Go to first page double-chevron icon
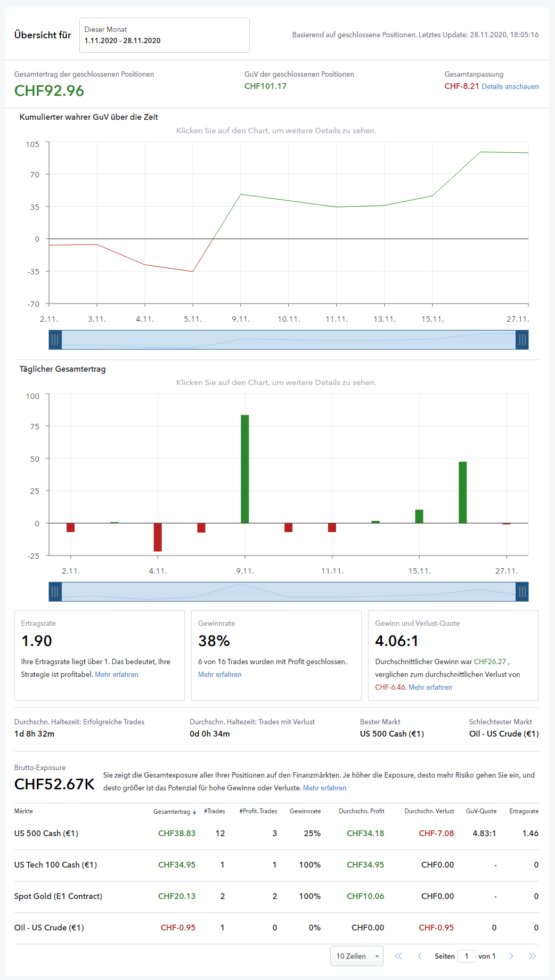The width and height of the screenshot is (555, 980). 398,956
